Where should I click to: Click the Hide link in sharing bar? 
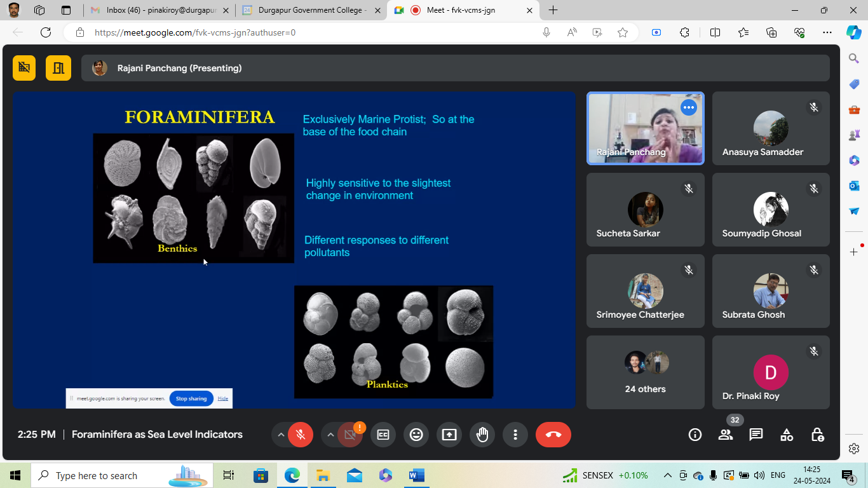tap(222, 398)
